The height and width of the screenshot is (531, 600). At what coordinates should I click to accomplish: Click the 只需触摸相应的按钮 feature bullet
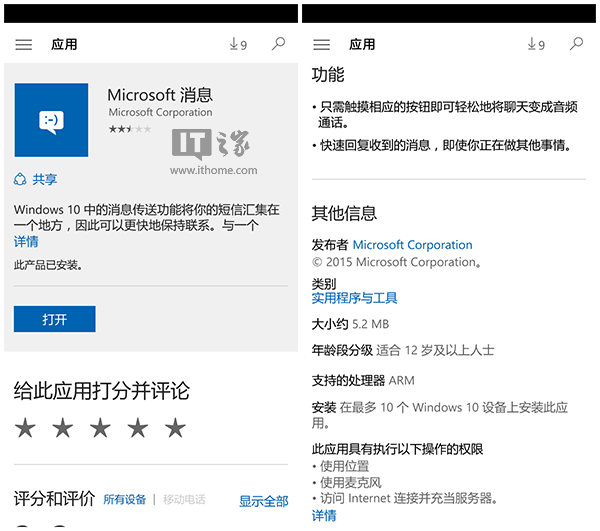coord(445,114)
